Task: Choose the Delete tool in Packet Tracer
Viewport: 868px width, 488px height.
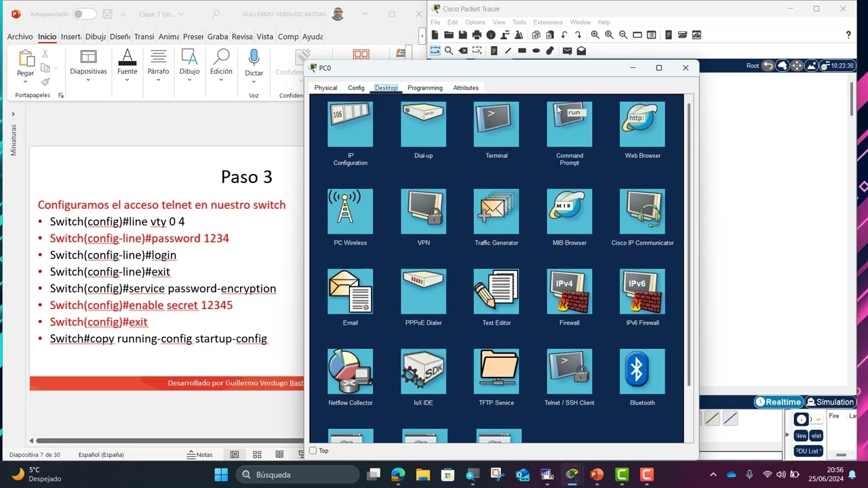Action: [x=463, y=51]
